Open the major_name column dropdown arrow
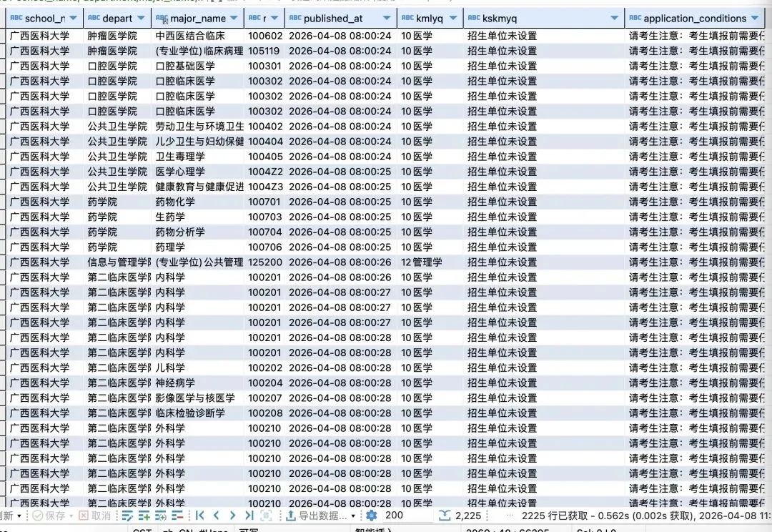Viewport: 772px width, 532px height. pos(234,18)
